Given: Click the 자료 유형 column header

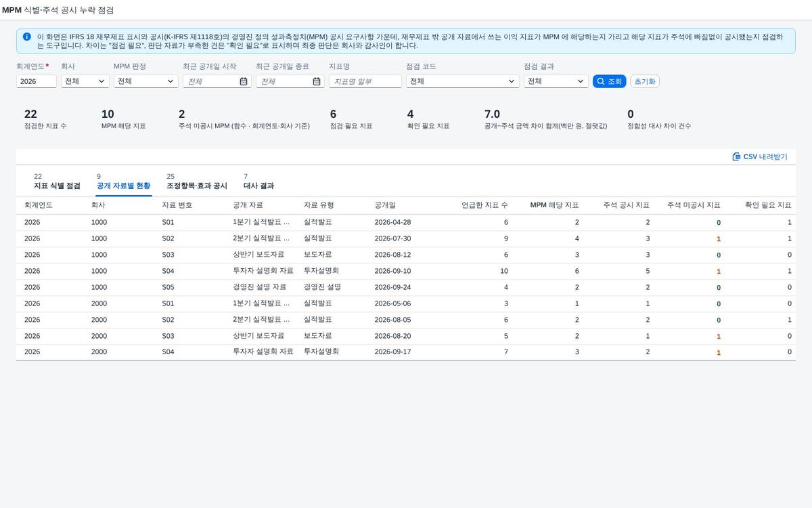Looking at the screenshot, I should click(x=319, y=205).
